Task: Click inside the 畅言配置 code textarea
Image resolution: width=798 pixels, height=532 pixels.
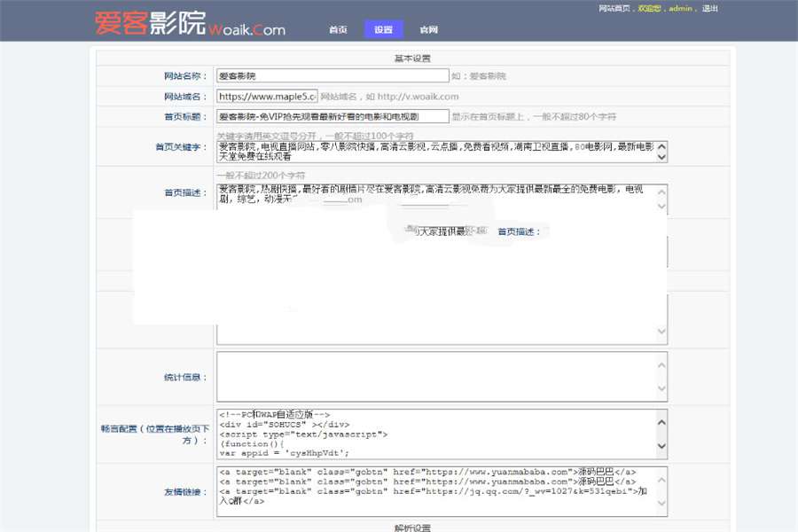Action: tap(442, 434)
